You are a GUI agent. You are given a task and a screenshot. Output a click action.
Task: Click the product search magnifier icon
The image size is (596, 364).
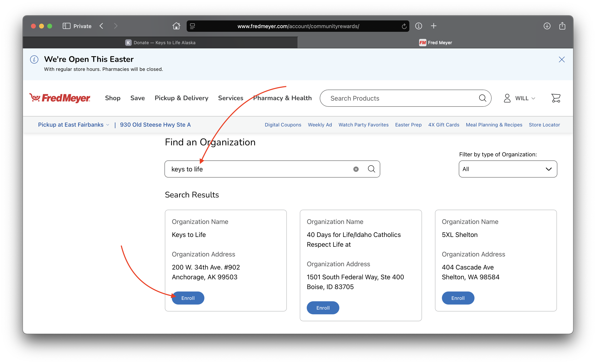click(482, 98)
